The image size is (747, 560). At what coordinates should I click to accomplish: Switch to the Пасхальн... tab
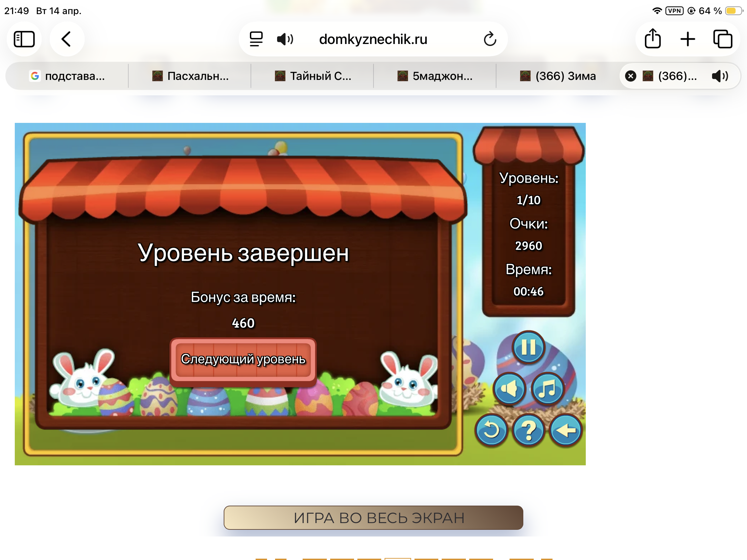coord(190,76)
